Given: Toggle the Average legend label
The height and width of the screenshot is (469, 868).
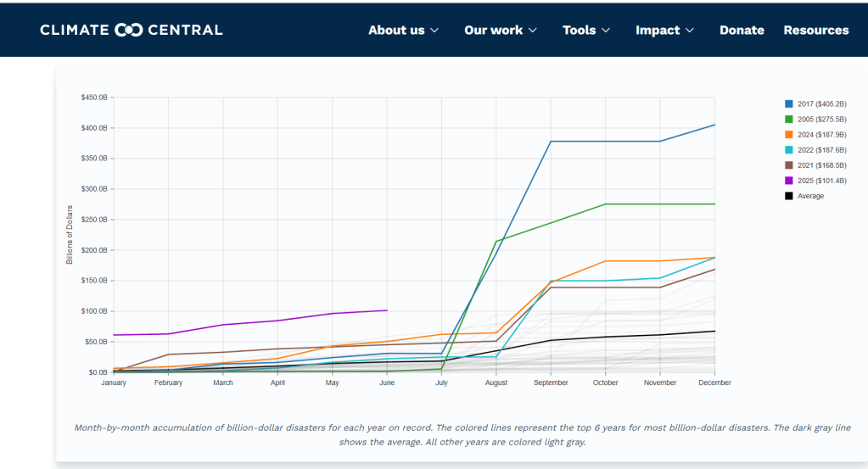Looking at the screenshot, I should point(810,196).
